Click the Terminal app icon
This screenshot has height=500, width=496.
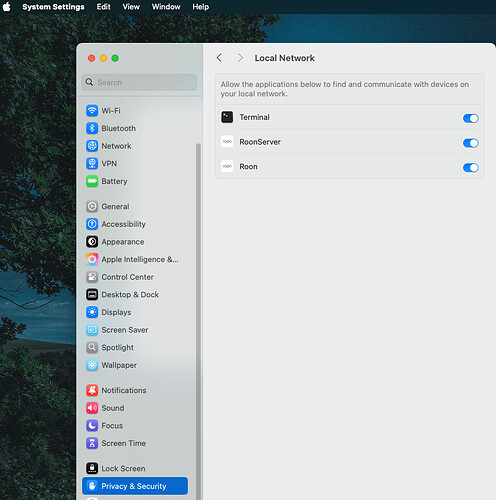pos(227,117)
